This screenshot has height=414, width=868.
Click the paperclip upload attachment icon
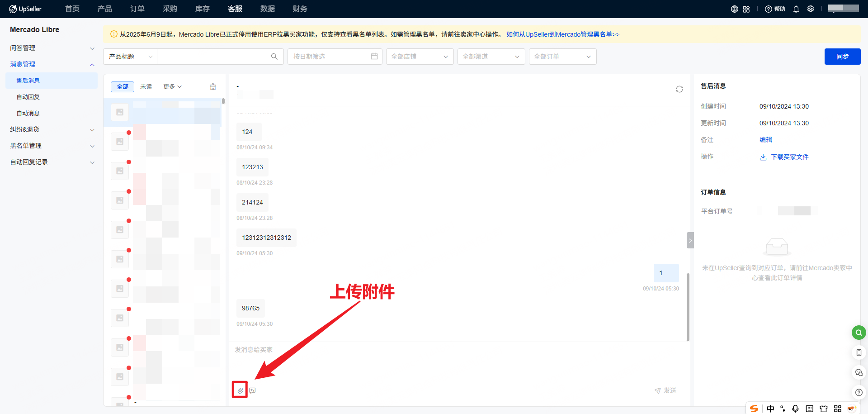tap(240, 390)
